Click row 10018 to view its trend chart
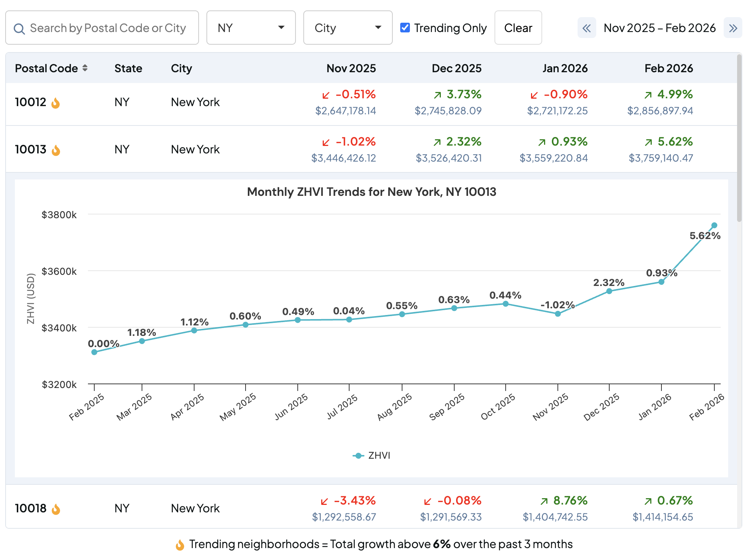The image size is (749, 560). click(x=196, y=508)
